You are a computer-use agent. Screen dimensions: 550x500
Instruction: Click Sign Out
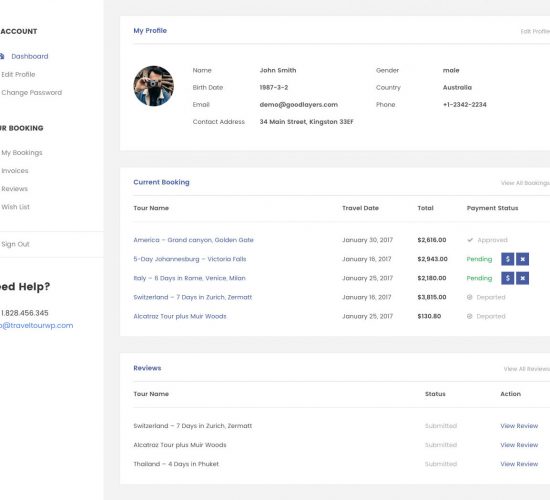click(x=15, y=244)
